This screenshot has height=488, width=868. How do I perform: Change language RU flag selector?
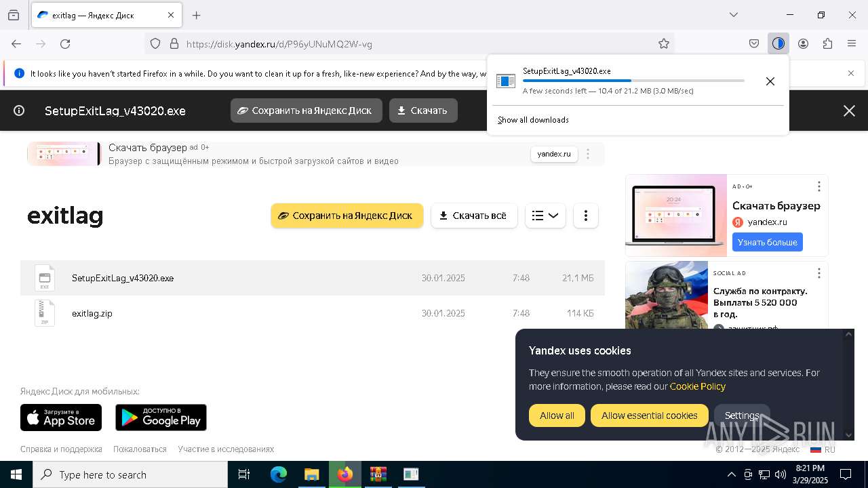823,449
